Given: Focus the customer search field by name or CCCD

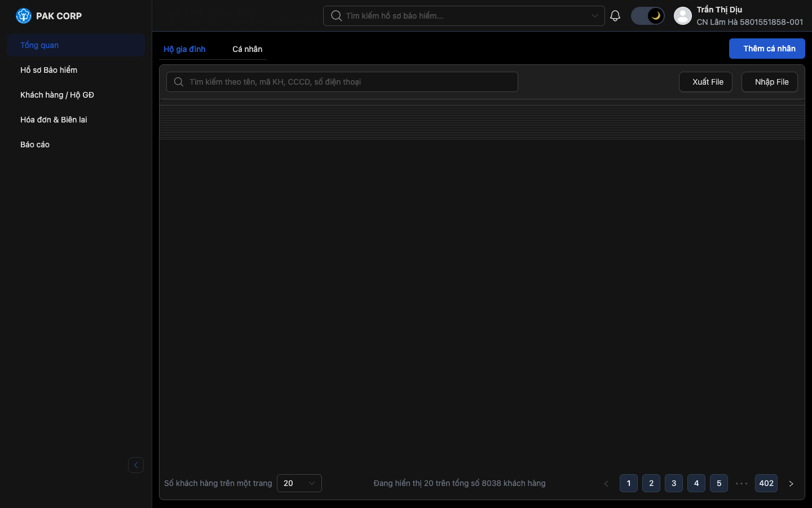Looking at the screenshot, I should click(342, 82).
